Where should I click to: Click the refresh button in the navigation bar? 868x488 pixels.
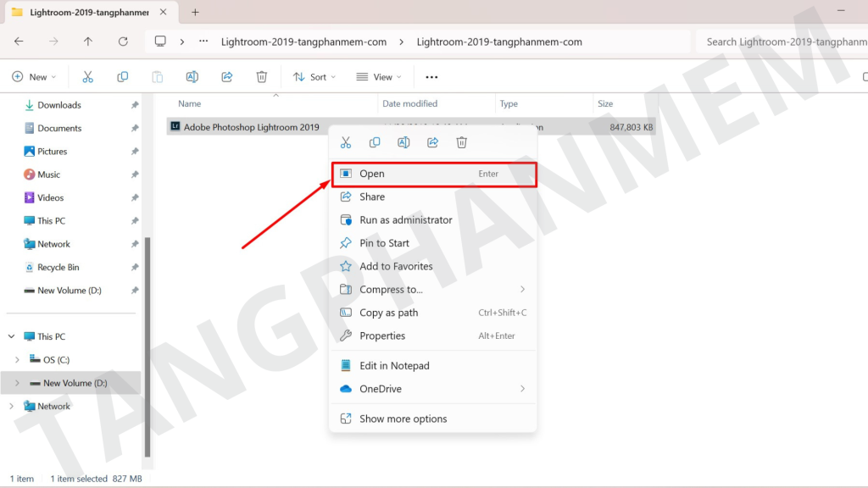coord(123,41)
